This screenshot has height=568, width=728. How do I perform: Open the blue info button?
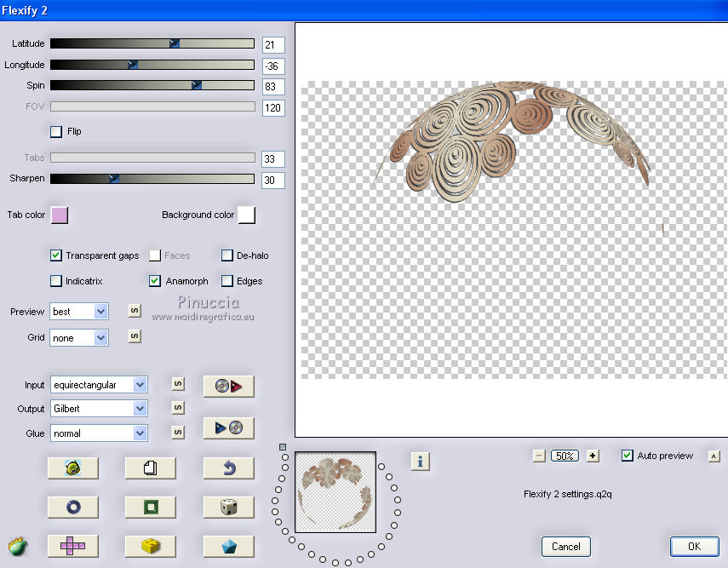[420, 462]
